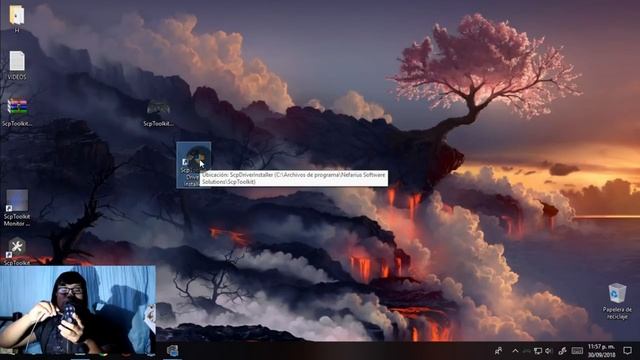
Task: Select the Papelera de reciclaje icon
Action: point(617,301)
